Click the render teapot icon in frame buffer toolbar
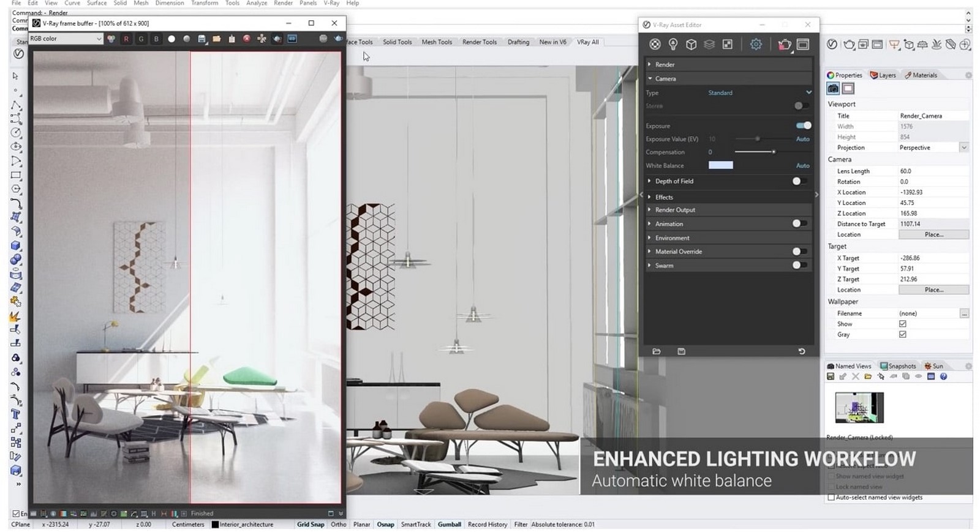Image resolution: width=980 pixels, height=532 pixels. tap(338, 39)
